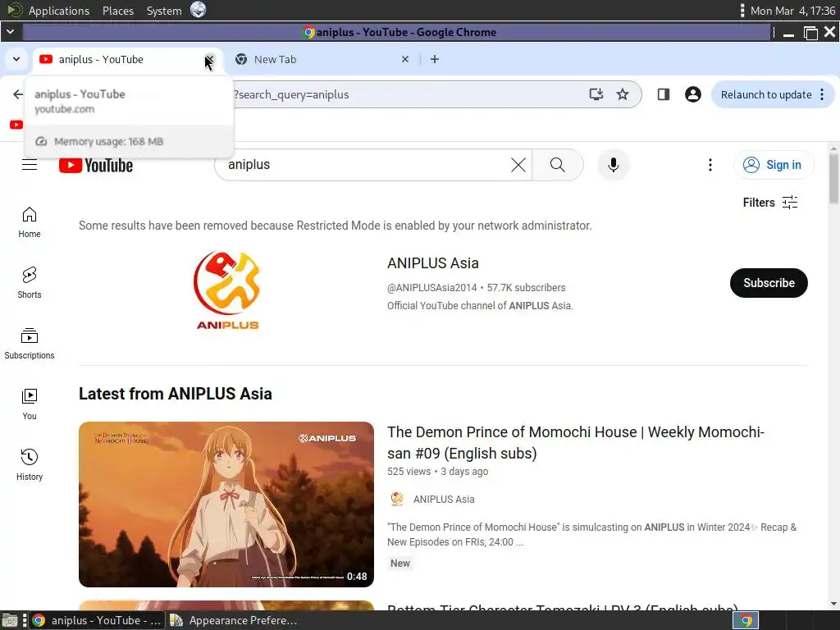
Task: Click the ANIPLUS channel logo image
Action: (x=227, y=290)
